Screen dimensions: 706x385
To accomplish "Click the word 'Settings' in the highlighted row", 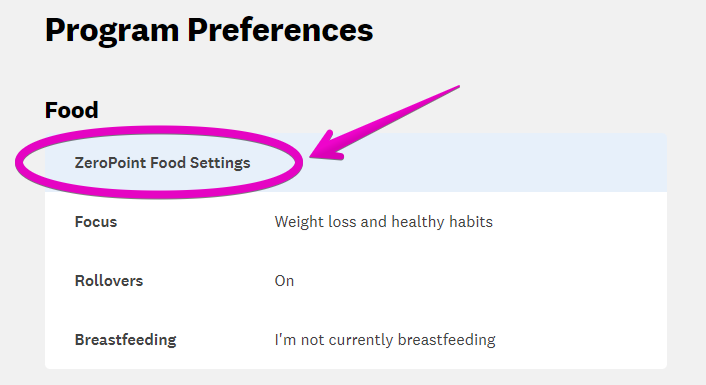I will tap(220, 163).
